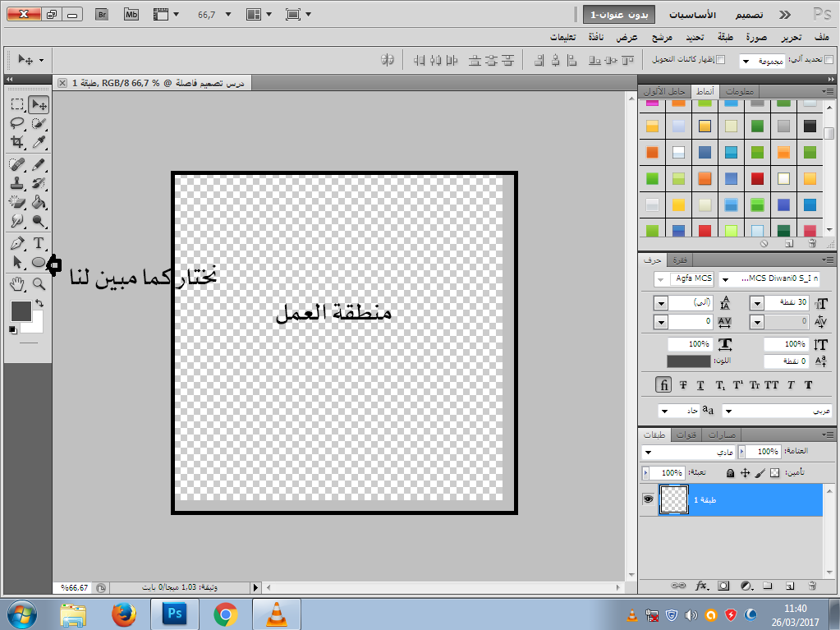This screenshot has width=840, height=630.
Task: Open the 'ملف' file menu
Action: click(821, 38)
